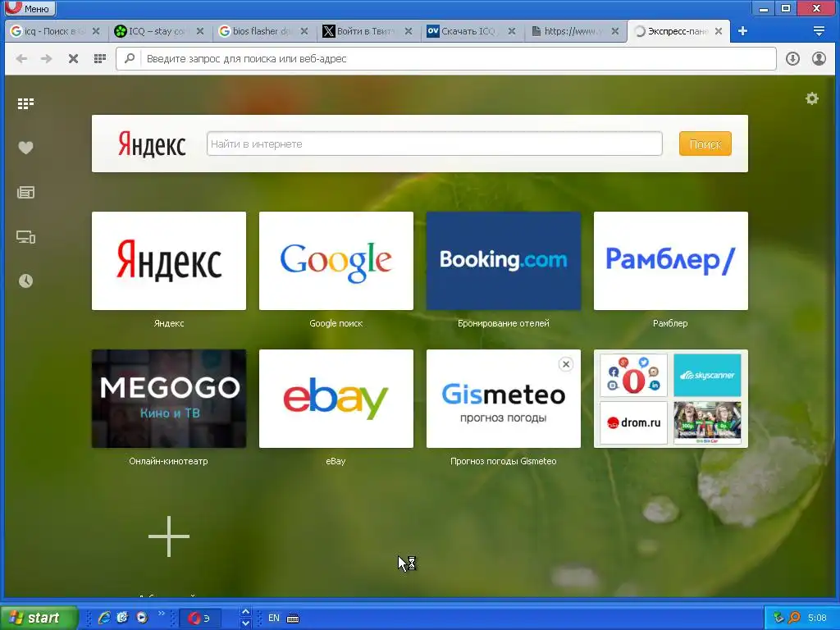Screen dimensions: 840x630
Task: Click the EN language indicator
Action: tap(274, 619)
